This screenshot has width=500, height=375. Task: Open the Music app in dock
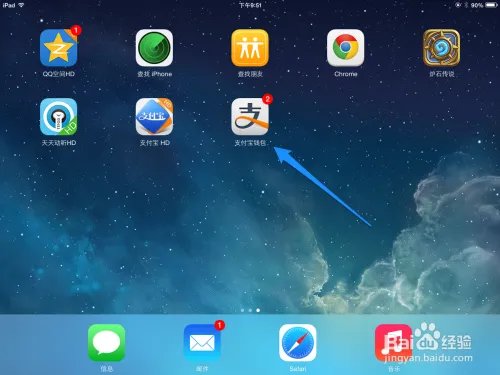coord(393,343)
